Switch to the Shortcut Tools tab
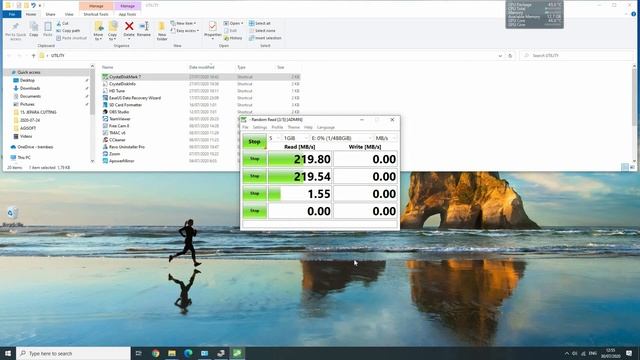The image size is (640, 360). (x=96, y=14)
